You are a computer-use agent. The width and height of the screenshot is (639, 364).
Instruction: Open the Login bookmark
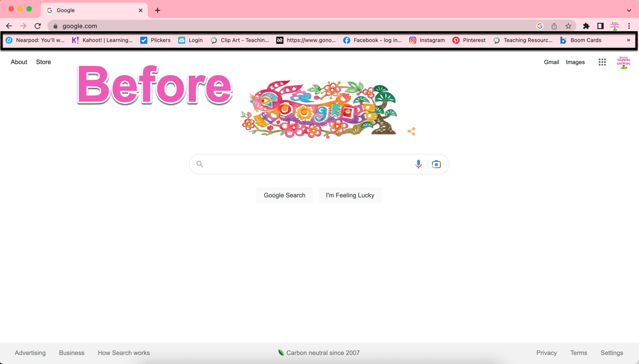pyautogui.click(x=191, y=40)
